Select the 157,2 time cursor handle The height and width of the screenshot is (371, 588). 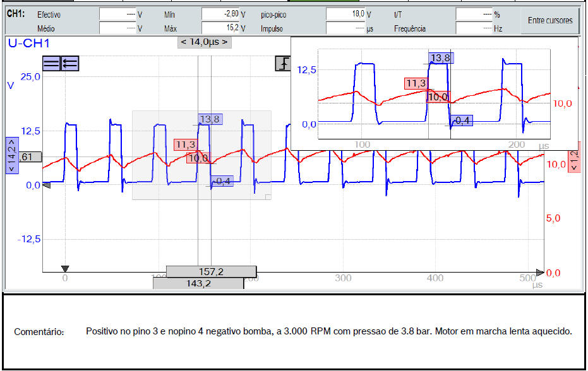[211, 271]
